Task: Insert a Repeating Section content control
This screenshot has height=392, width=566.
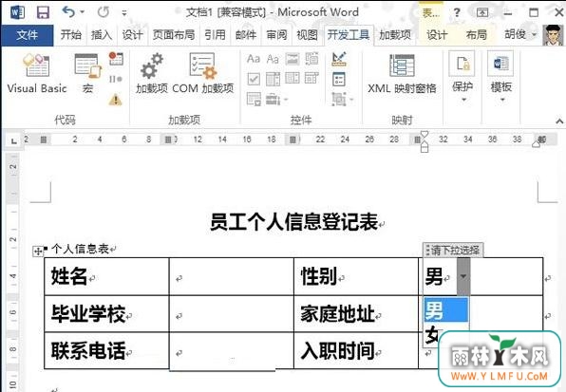Action: 254,99
